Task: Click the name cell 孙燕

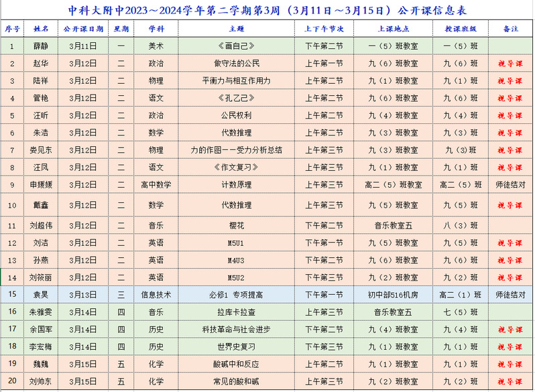Action: coord(41,260)
